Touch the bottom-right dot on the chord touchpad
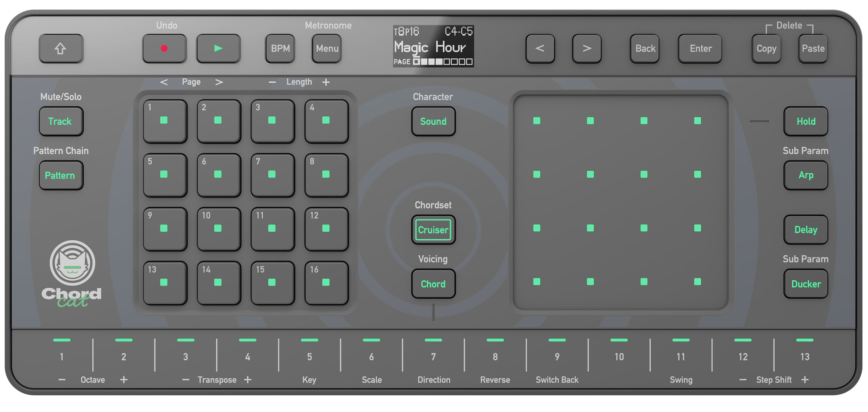 click(x=698, y=281)
